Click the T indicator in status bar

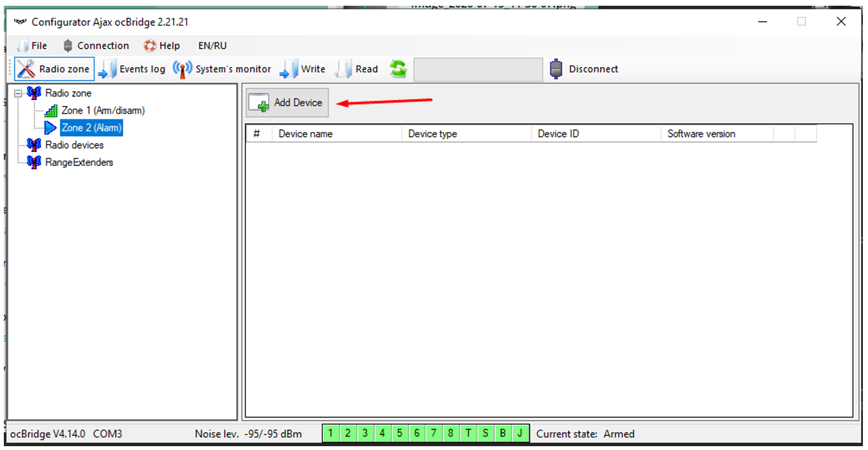pyautogui.click(x=468, y=433)
